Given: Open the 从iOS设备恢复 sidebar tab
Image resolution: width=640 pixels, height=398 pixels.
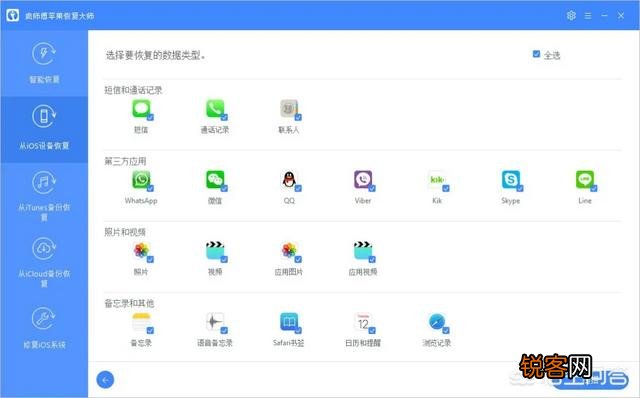Looking at the screenshot, I should tap(44, 129).
